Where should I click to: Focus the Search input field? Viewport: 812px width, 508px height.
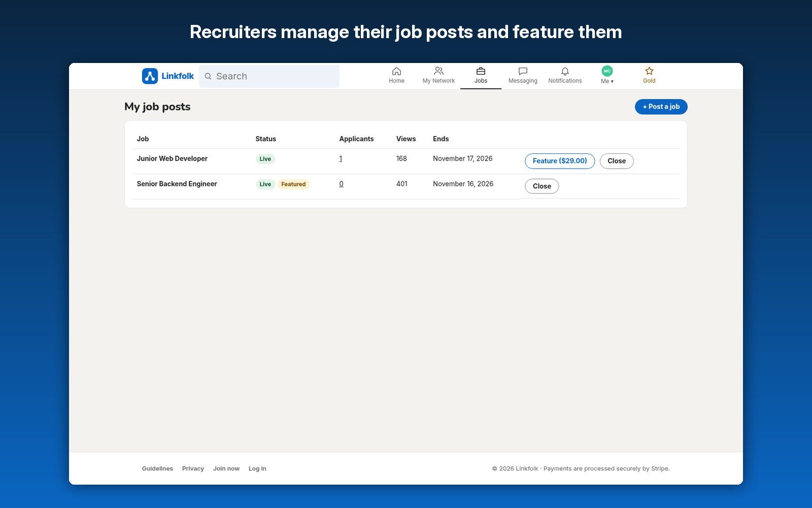point(269,76)
